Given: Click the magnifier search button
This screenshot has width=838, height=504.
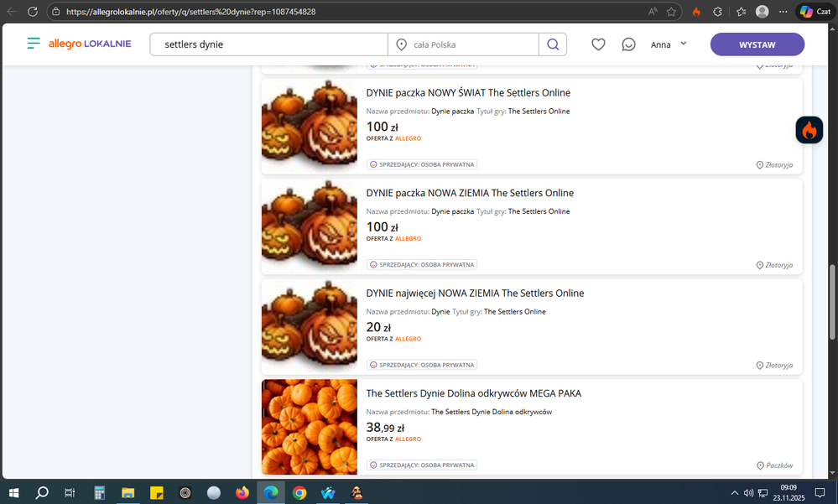Looking at the screenshot, I should click(x=553, y=44).
